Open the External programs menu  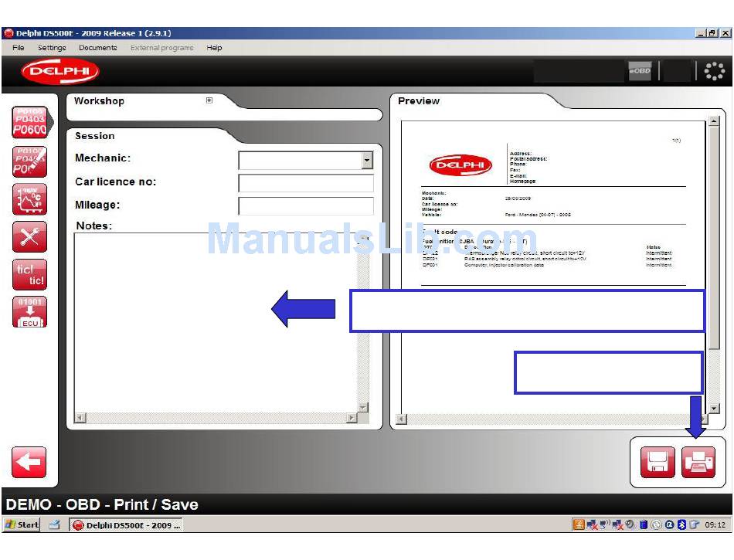point(162,48)
